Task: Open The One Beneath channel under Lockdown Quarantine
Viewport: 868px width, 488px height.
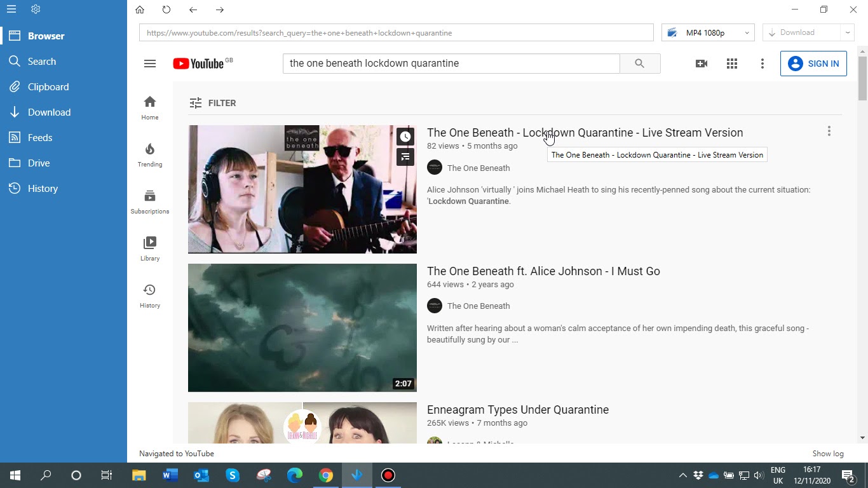Action: click(x=478, y=168)
